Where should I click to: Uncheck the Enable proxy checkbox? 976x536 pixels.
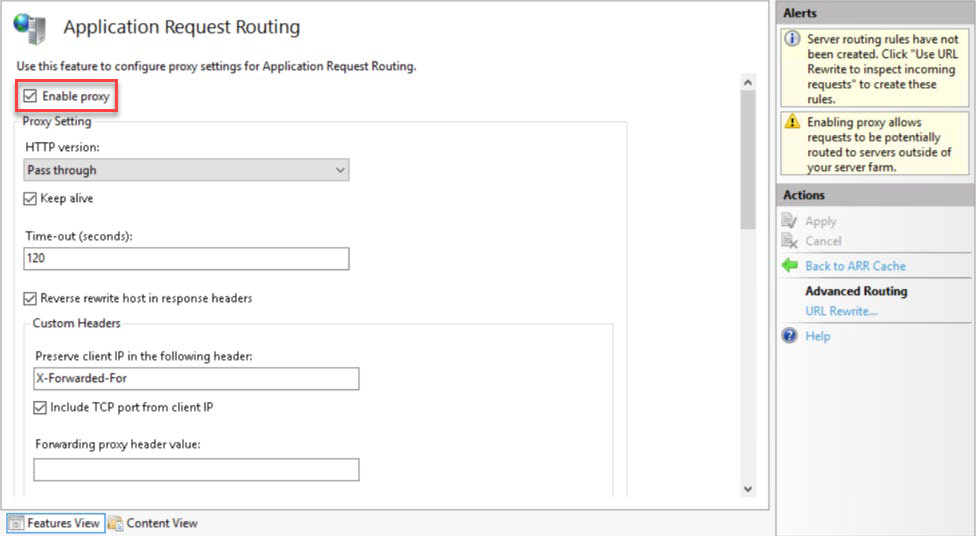tap(30, 97)
